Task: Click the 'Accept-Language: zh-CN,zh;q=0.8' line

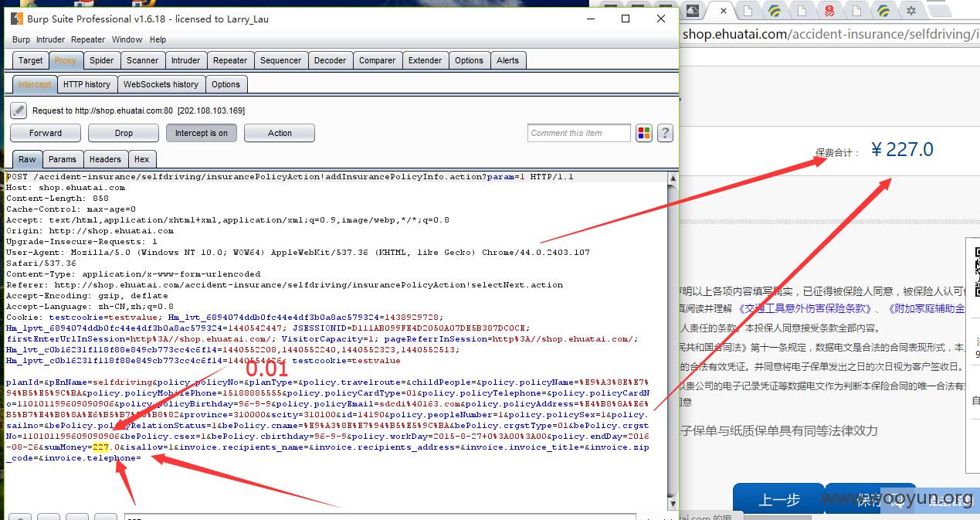Action: tap(90, 307)
